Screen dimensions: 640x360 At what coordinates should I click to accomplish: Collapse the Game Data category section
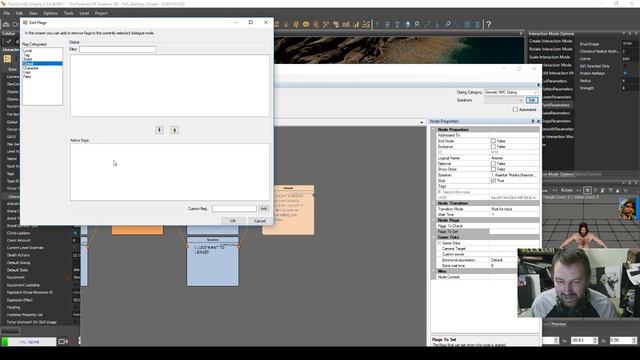434,237
